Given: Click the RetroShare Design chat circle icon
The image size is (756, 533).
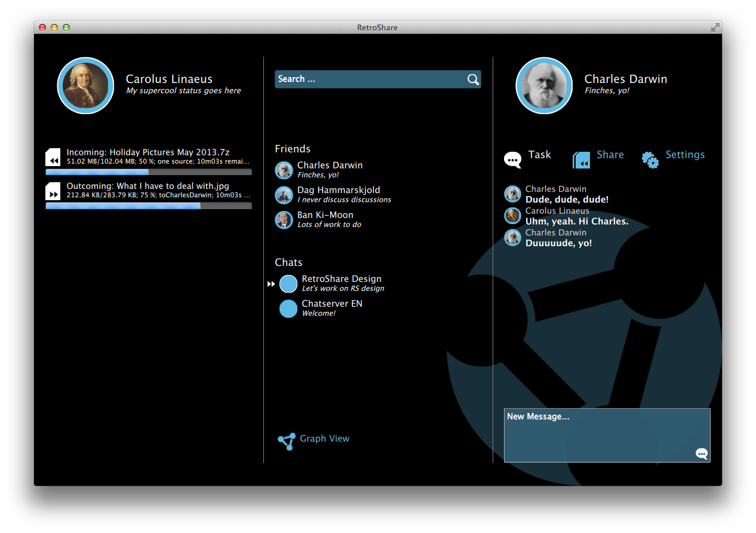Looking at the screenshot, I should coord(288,284).
